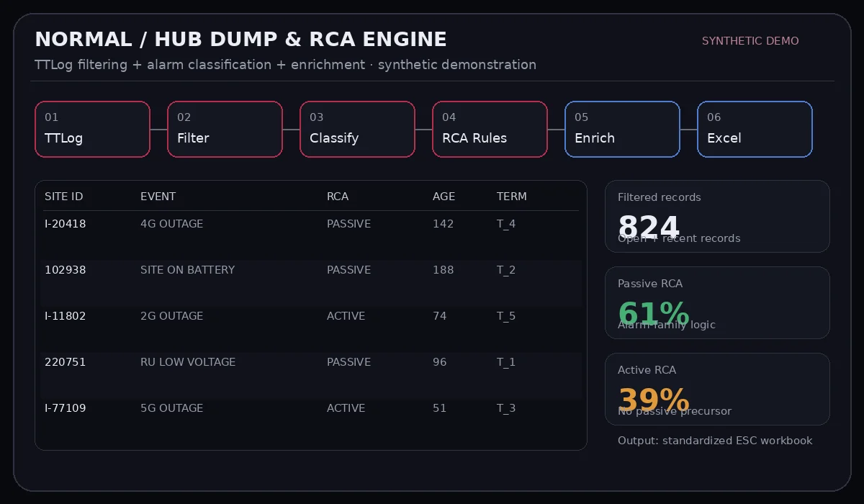Click PASSIVE in the 220751 row
The width and height of the screenshot is (864, 504).
click(348, 362)
